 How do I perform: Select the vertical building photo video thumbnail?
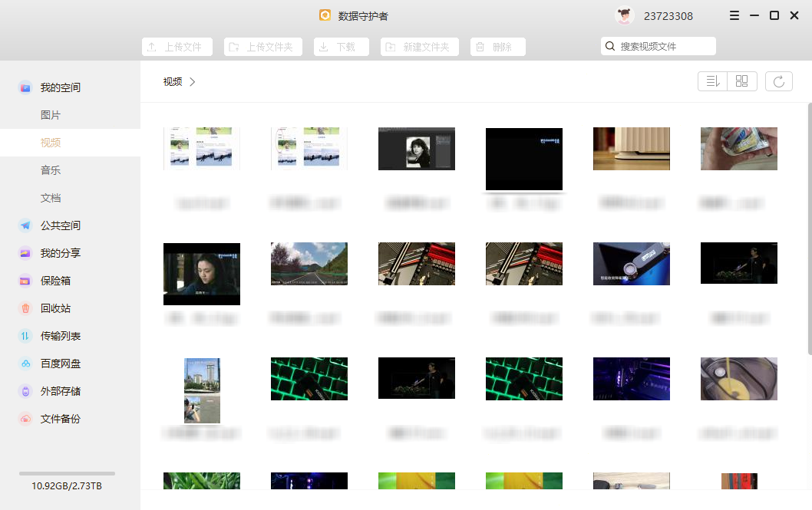pos(202,390)
